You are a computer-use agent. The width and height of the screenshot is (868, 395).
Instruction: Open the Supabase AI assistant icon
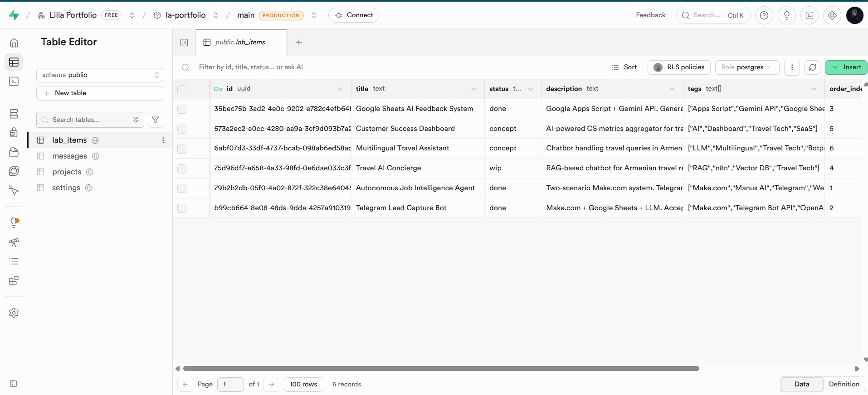pos(832,15)
